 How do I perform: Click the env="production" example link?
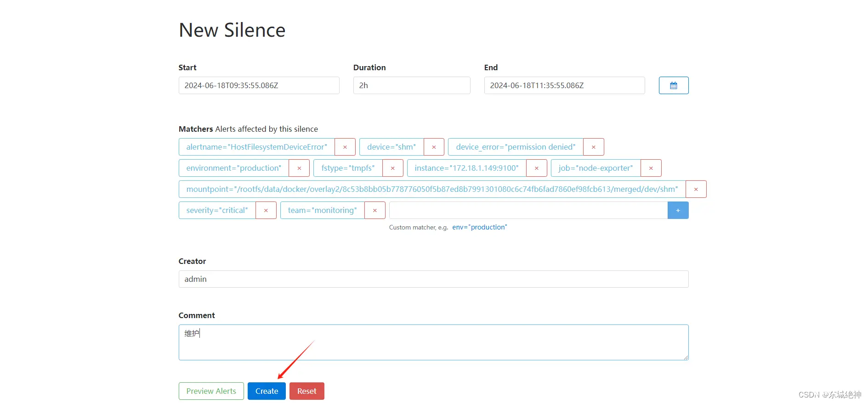click(x=480, y=227)
